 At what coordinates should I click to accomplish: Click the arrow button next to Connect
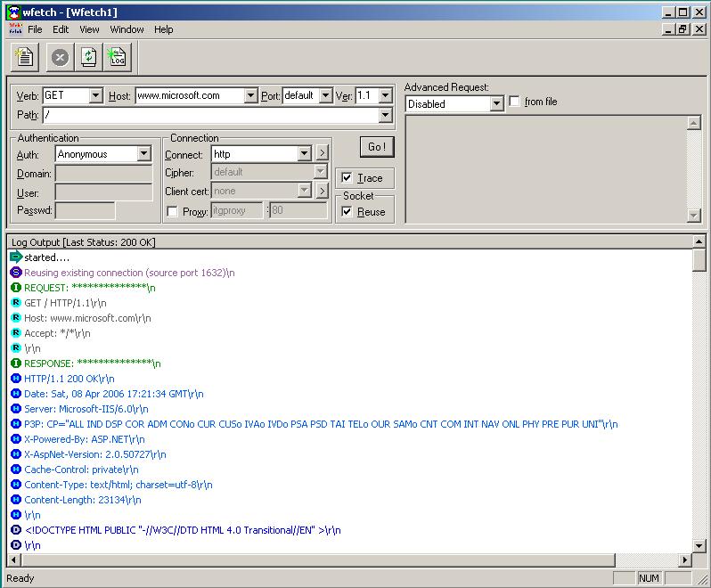click(322, 152)
